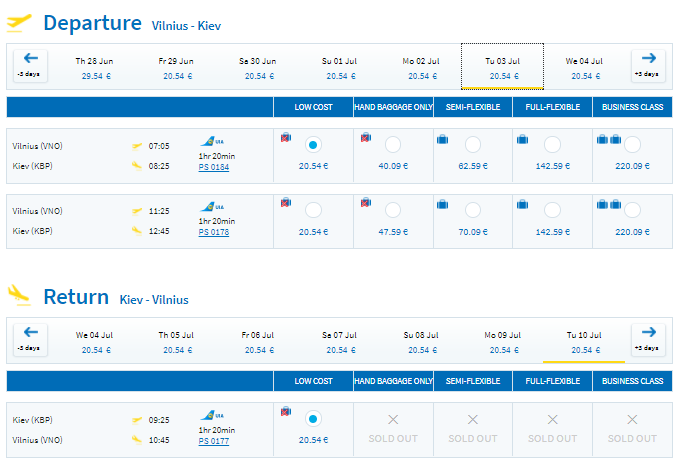
Task: Click UIA airline logo for flight PS 0177
Action: pyautogui.click(x=212, y=415)
